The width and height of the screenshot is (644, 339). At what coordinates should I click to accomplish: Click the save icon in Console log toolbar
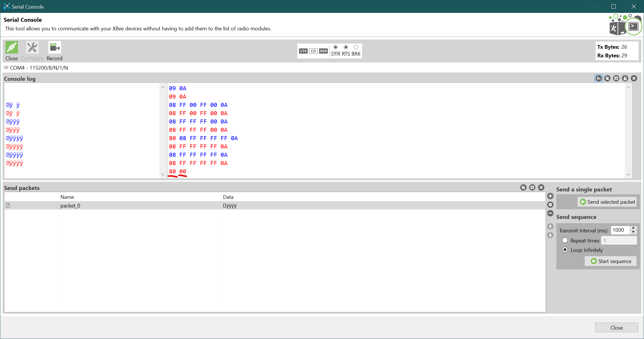point(616,78)
